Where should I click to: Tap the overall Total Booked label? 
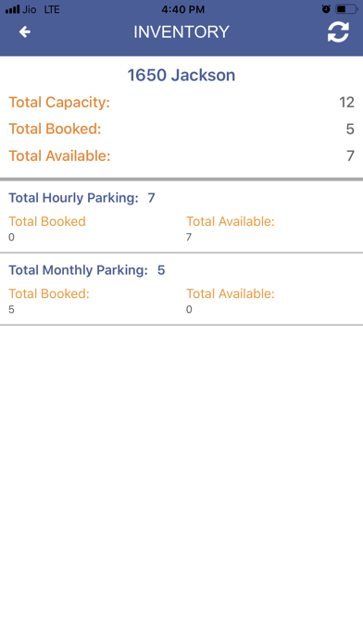pos(55,129)
